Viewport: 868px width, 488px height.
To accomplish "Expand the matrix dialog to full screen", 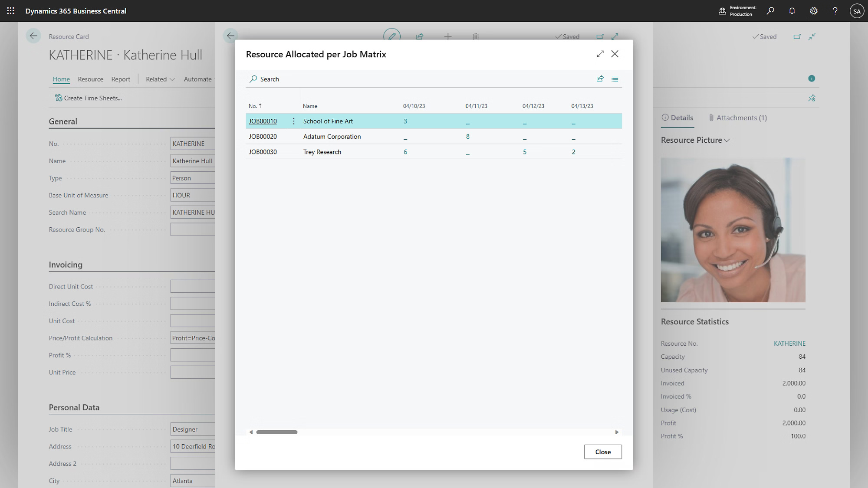I will tap(600, 54).
